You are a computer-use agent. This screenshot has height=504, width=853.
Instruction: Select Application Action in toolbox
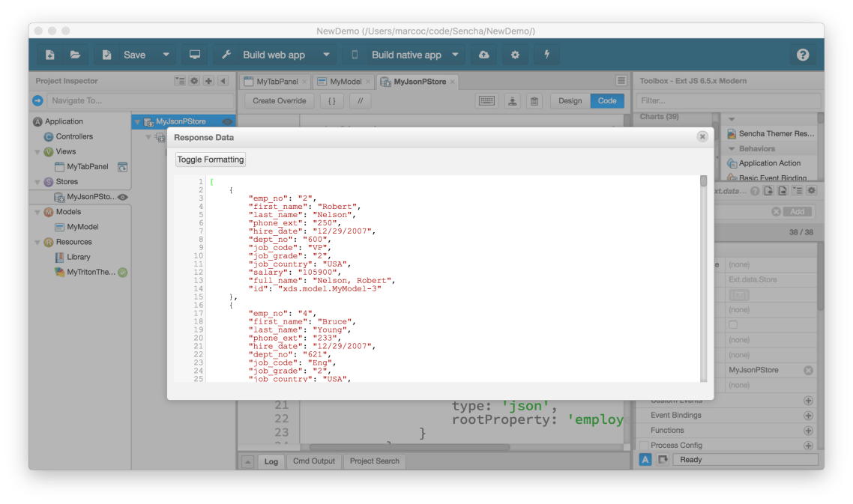coord(769,163)
